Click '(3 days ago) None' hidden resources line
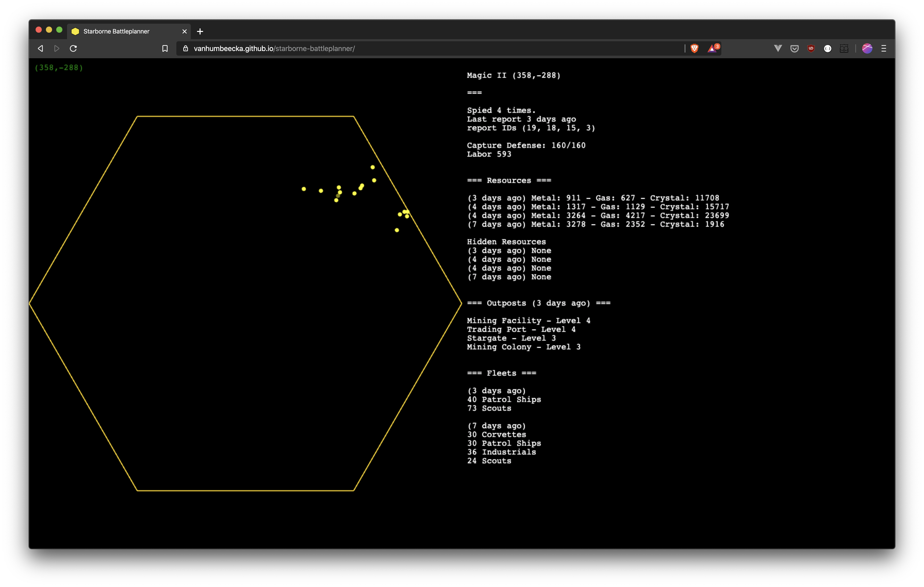This screenshot has height=587, width=924. (x=509, y=251)
